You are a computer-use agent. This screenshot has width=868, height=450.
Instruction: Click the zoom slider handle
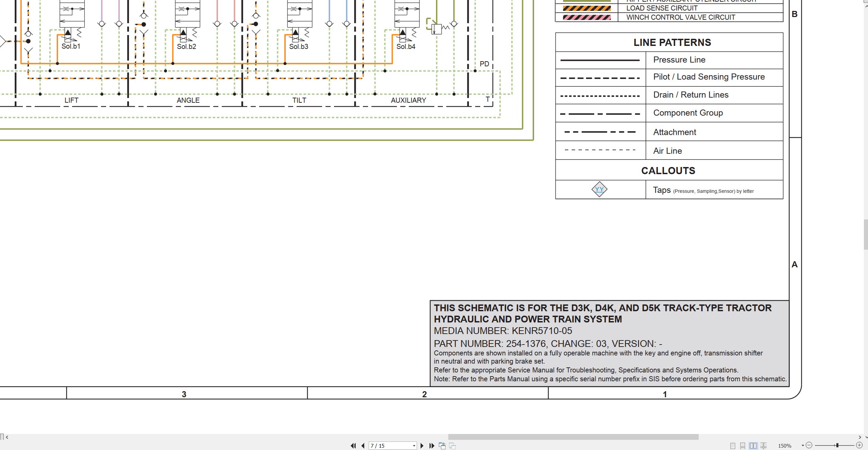click(x=837, y=445)
